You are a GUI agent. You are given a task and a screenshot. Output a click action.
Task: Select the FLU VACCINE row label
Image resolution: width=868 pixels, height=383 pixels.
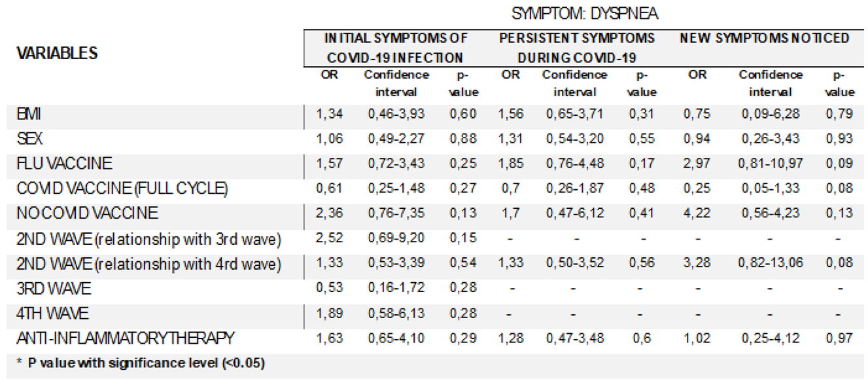pos(64,163)
